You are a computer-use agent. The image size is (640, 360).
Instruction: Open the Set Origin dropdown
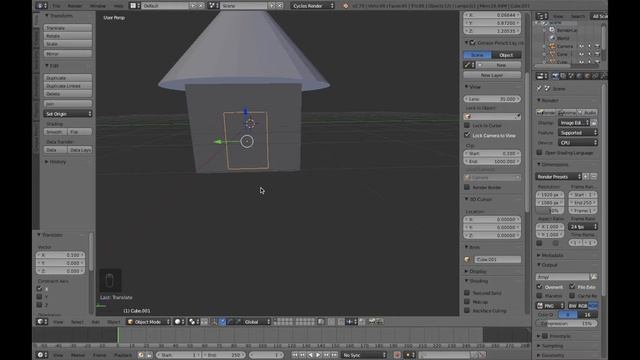pos(68,114)
